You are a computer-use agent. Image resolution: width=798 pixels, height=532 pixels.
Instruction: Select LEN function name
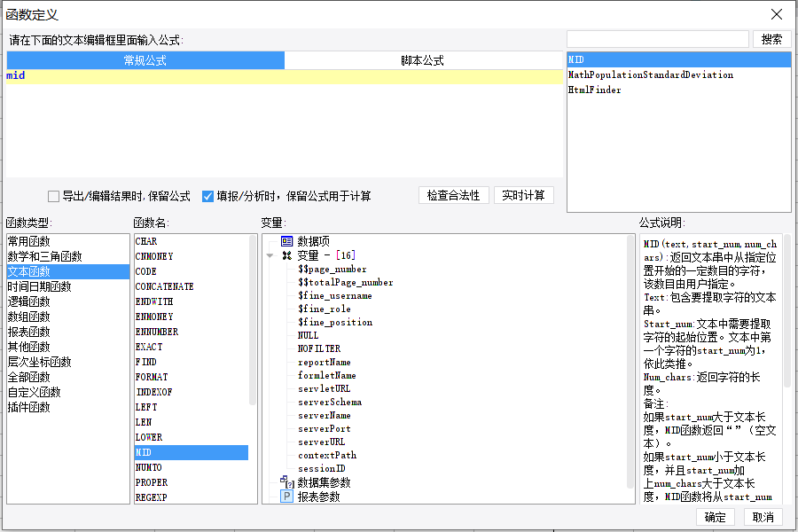click(192, 422)
